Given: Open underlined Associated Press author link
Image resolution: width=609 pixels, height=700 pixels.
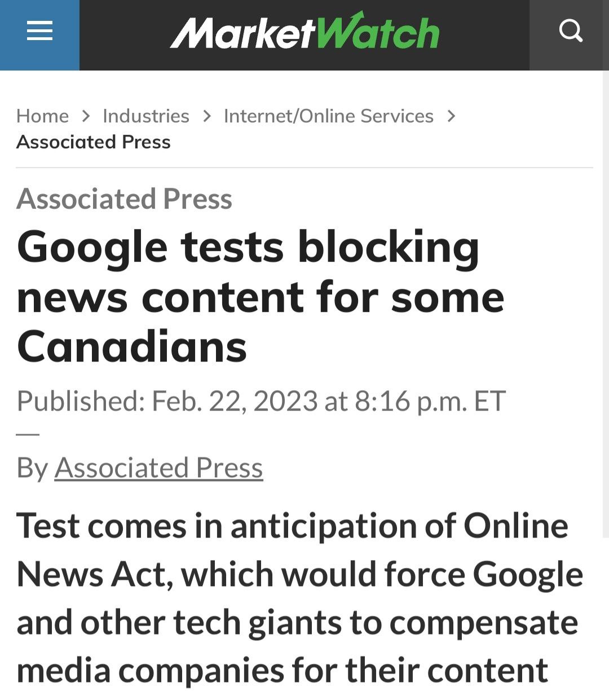Looking at the screenshot, I should coord(158,468).
